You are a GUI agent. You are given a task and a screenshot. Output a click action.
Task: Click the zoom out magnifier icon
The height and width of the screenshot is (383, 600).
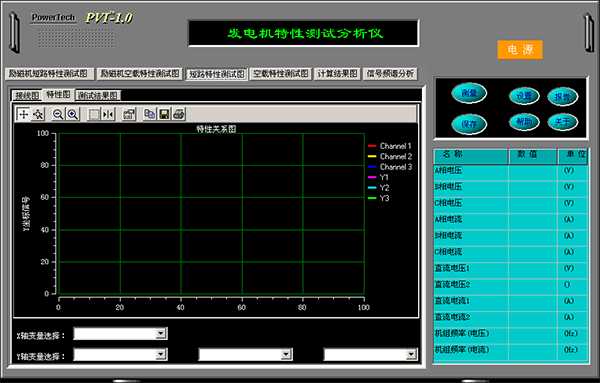point(58,114)
